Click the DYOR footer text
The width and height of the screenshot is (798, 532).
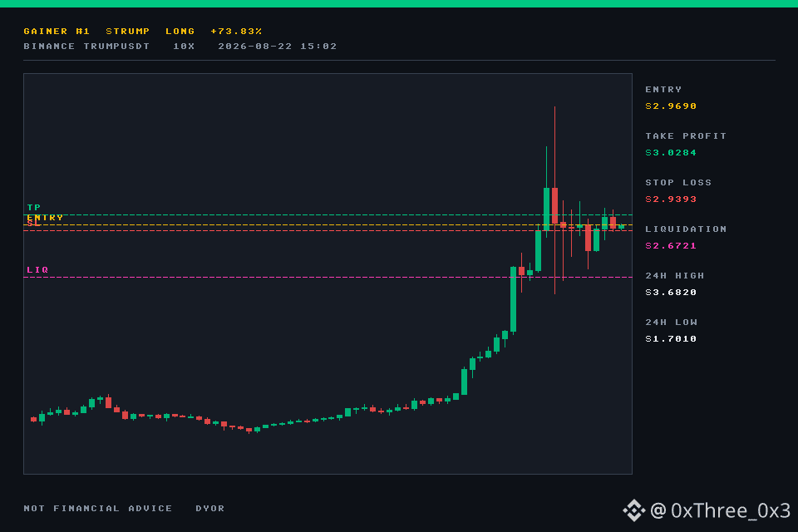click(210, 509)
